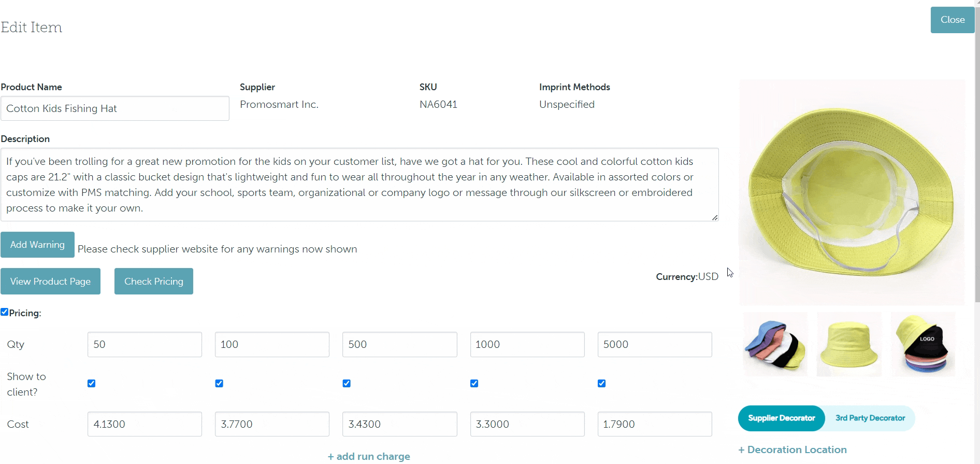
Task: Click the vertical scrollbar on the right
Action: pos(977,156)
